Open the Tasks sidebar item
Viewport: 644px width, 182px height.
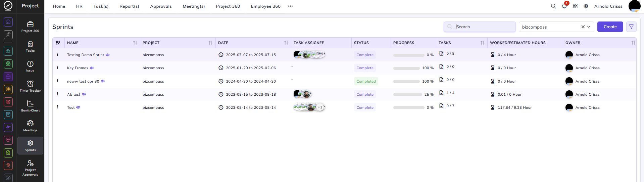[30, 47]
